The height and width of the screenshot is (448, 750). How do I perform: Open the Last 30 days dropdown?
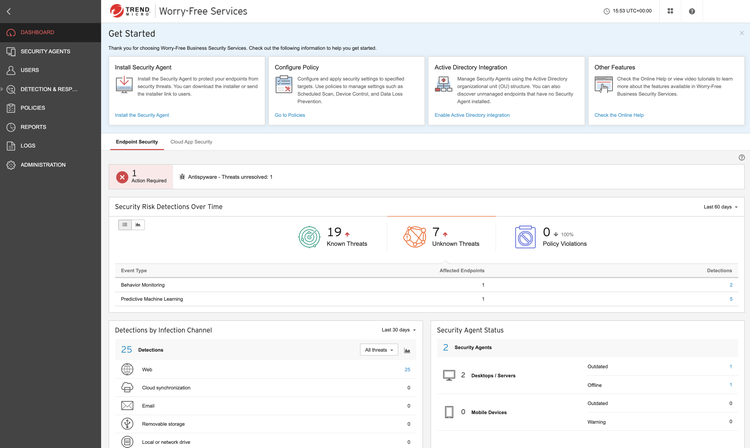[398, 330]
